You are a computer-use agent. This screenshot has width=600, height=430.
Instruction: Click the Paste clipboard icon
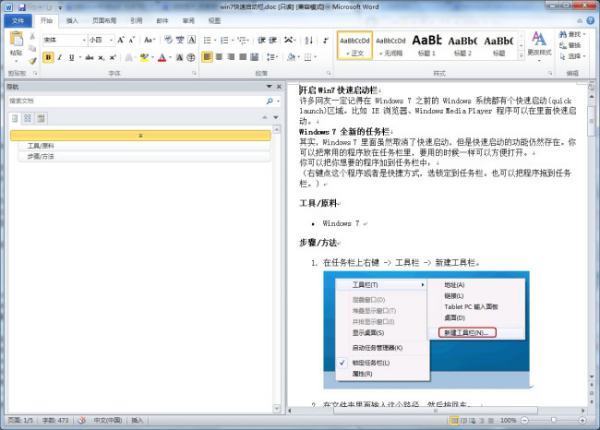coord(16,40)
